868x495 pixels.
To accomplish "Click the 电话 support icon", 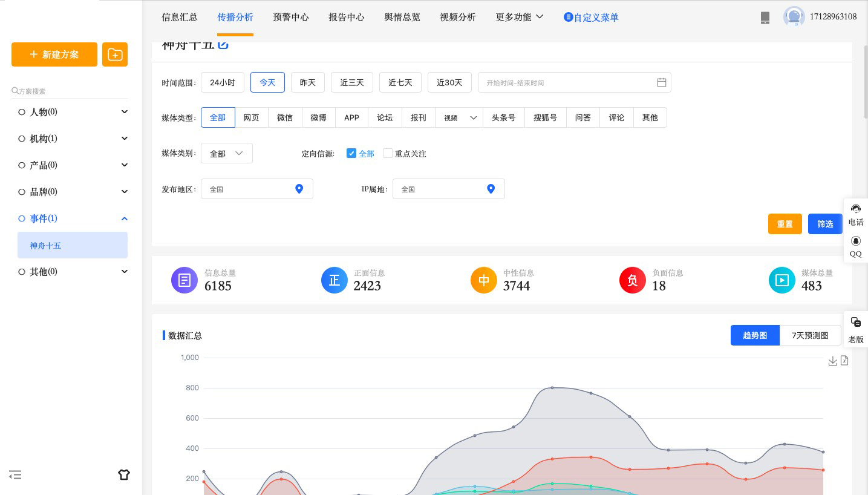I will (x=856, y=214).
